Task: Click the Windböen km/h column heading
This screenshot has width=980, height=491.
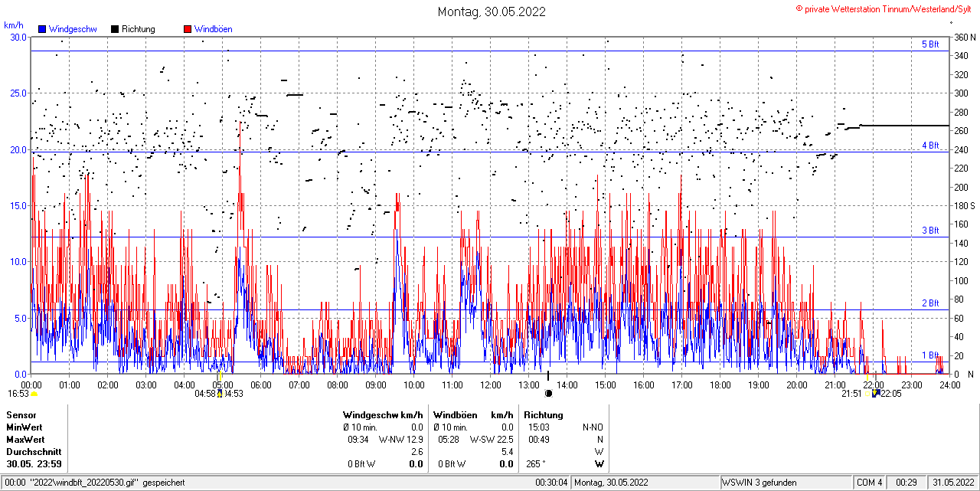Action: (473, 415)
